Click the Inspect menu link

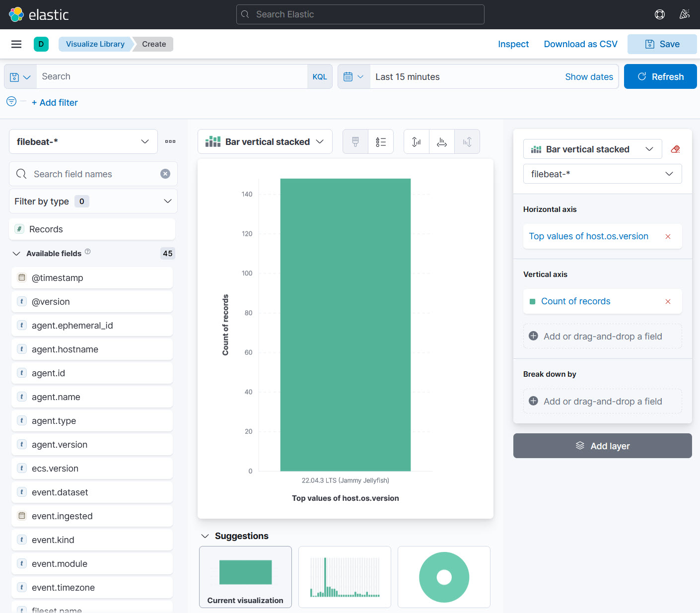coord(513,44)
